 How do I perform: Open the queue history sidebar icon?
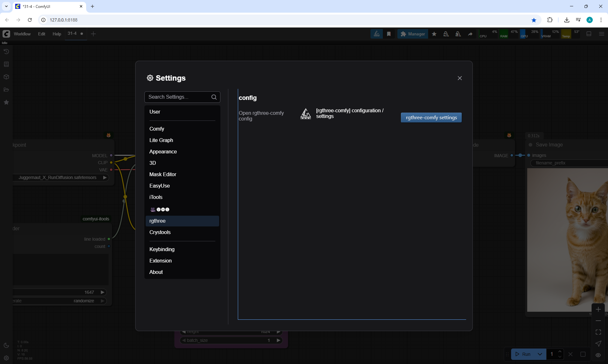point(6,52)
